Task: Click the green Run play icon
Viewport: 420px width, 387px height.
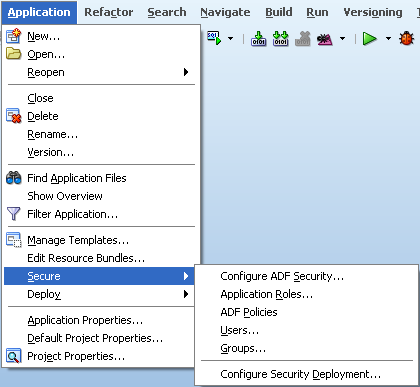Action: [x=370, y=39]
